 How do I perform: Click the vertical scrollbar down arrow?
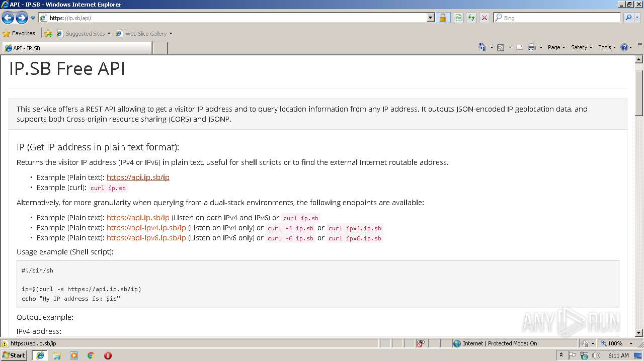point(639,332)
